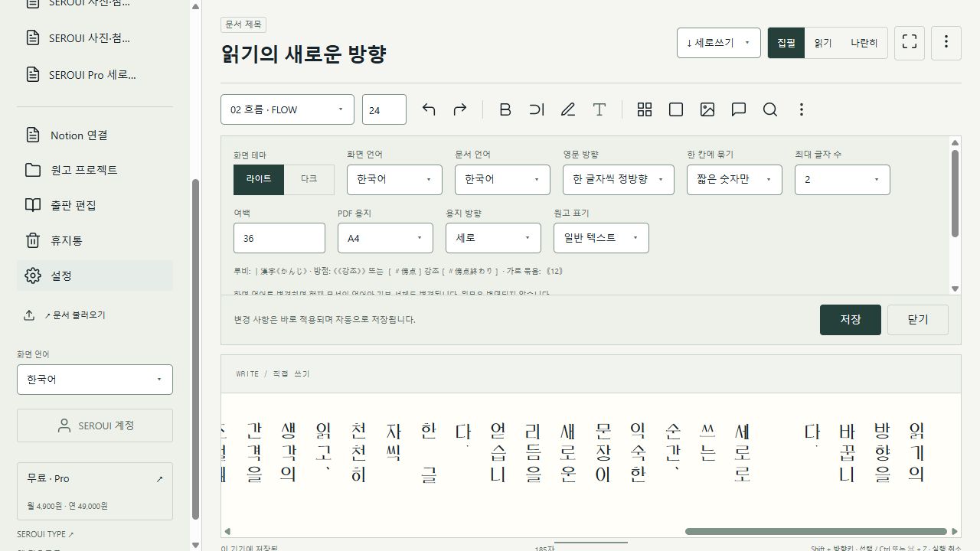
Task: Enter fullscreen using the corner-brackets icon
Action: [x=910, y=42]
